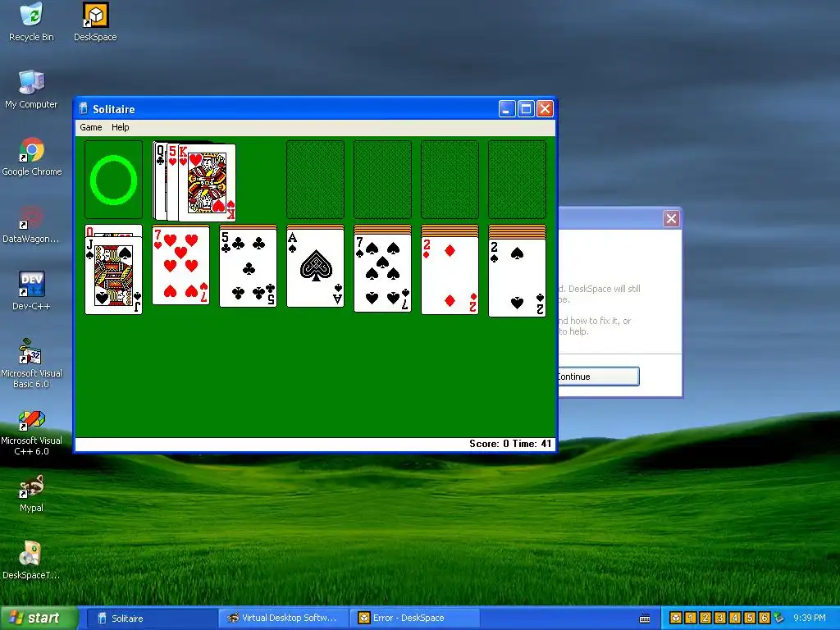Select the Dev-C++ desktop icon

[31, 291]
